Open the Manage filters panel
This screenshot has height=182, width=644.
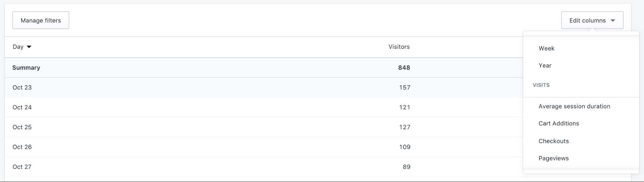[x=41, y=20]
